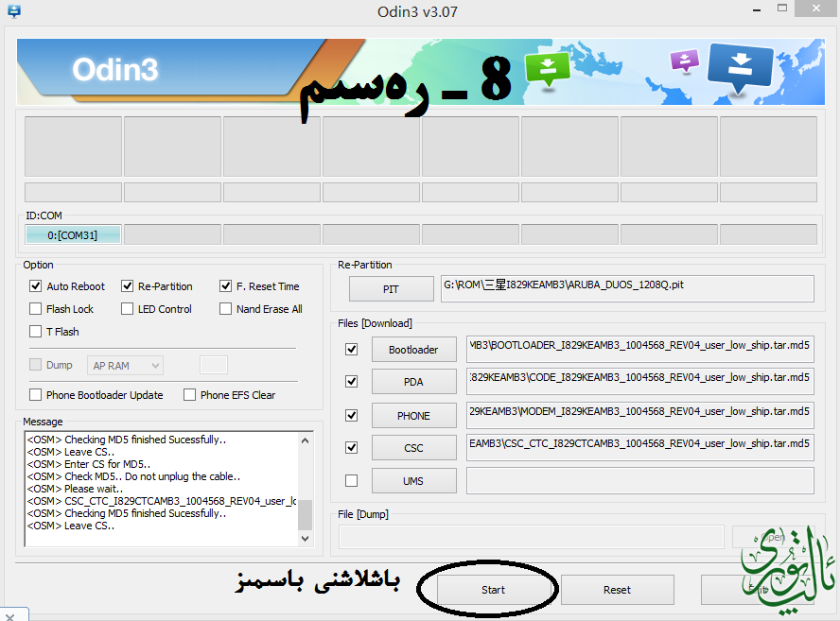Viewport: 840px width, 621px height.
Task: Click the empty UMS file path field
Action: 640,481
